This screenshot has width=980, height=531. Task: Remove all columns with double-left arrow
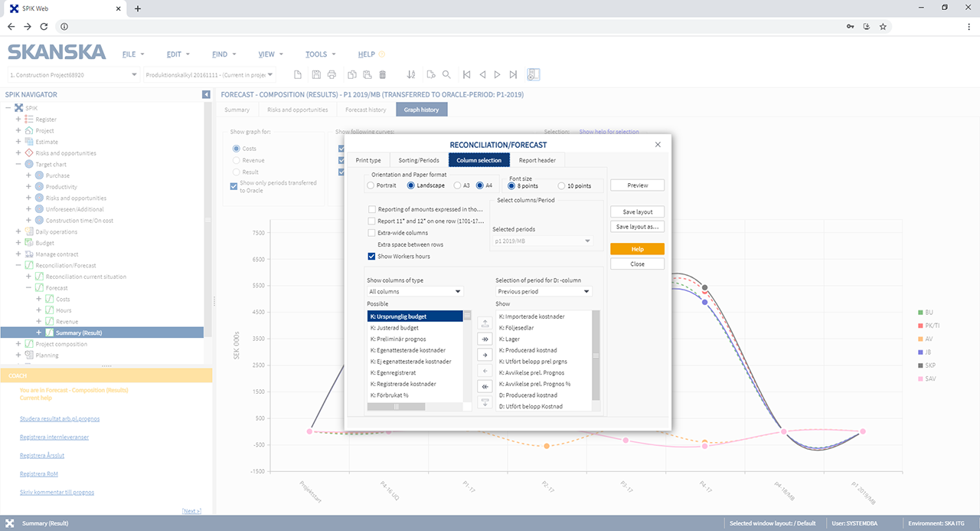(484, 386)
